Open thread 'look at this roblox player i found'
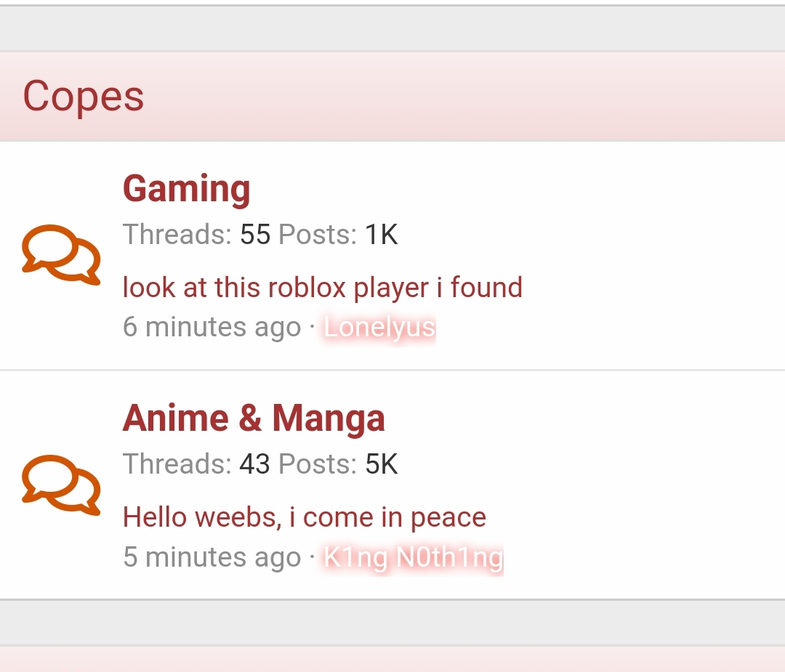The height and width of the screenshot is (672, 785). [322, 288]
